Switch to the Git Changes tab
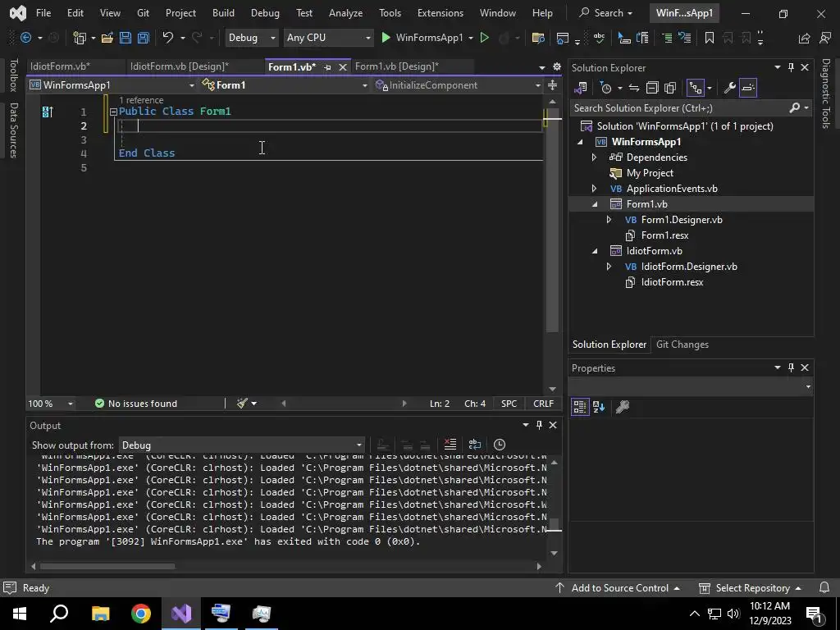Viewport: 840px width, 630px height. pos(682,345)
